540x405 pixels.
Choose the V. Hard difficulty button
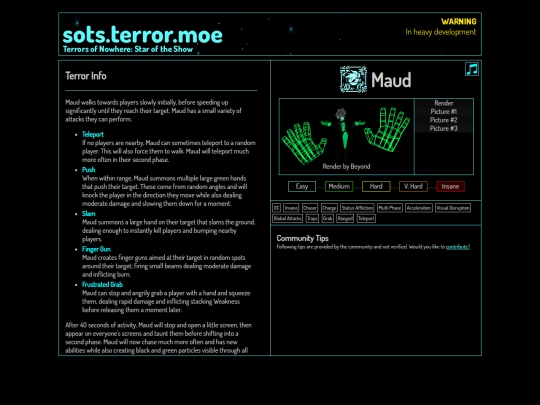413,186
